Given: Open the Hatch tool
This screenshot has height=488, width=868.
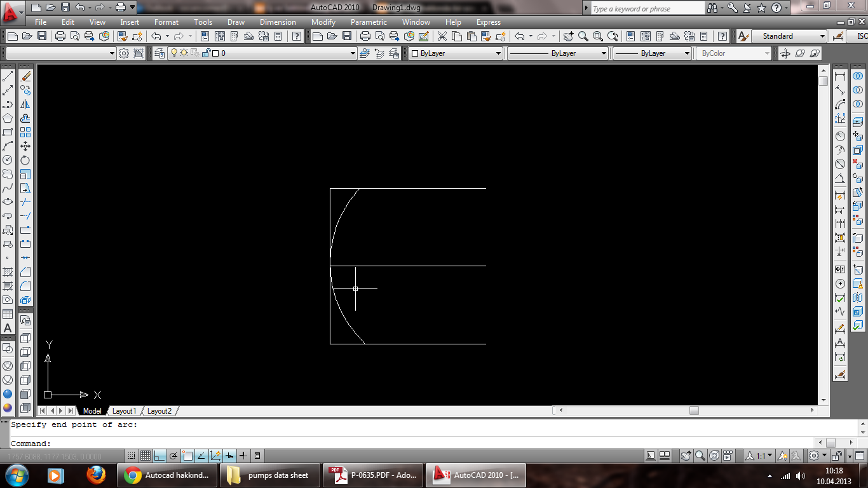Looking at the screenshot, I should [x=8, y=272].
